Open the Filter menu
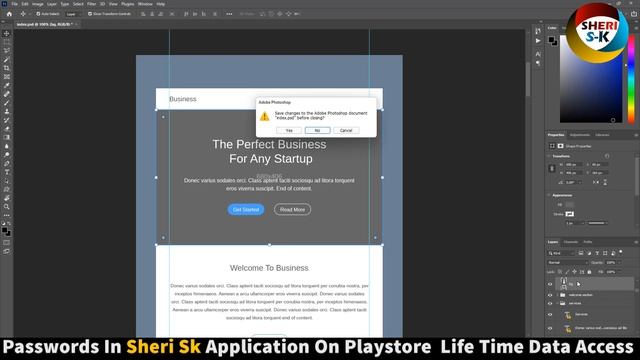 91,4
